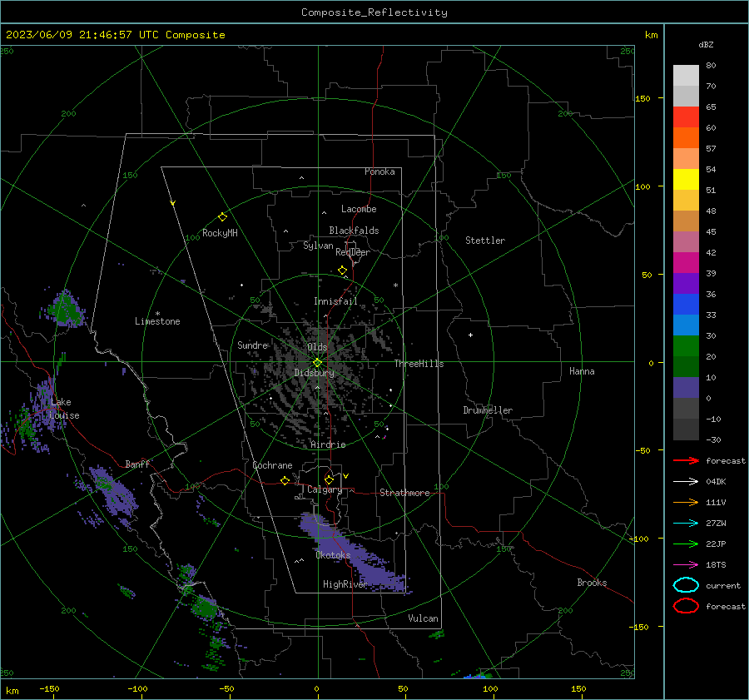Select the slate purple 0-10 dBZ swatch
Viewport: 749px width, 700px height.
tap(686, 388)
